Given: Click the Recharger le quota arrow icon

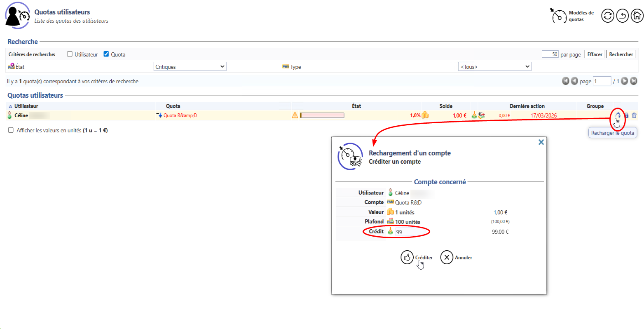Looking at the screenshot, I should coord(618,115).
